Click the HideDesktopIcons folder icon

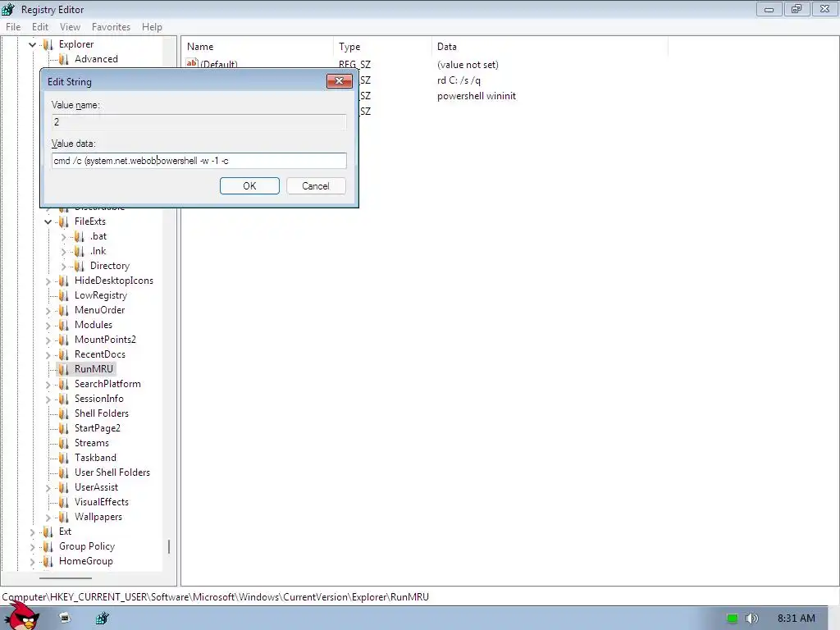point(63,281)
